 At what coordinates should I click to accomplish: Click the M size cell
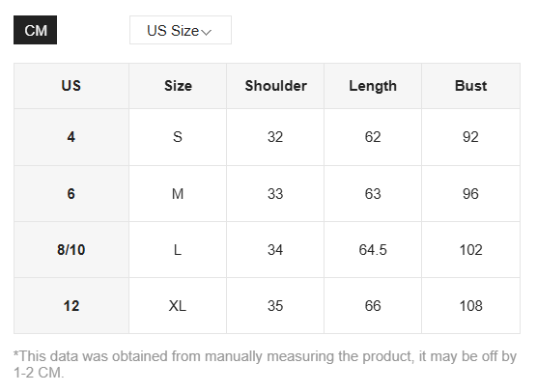[178, 194]
